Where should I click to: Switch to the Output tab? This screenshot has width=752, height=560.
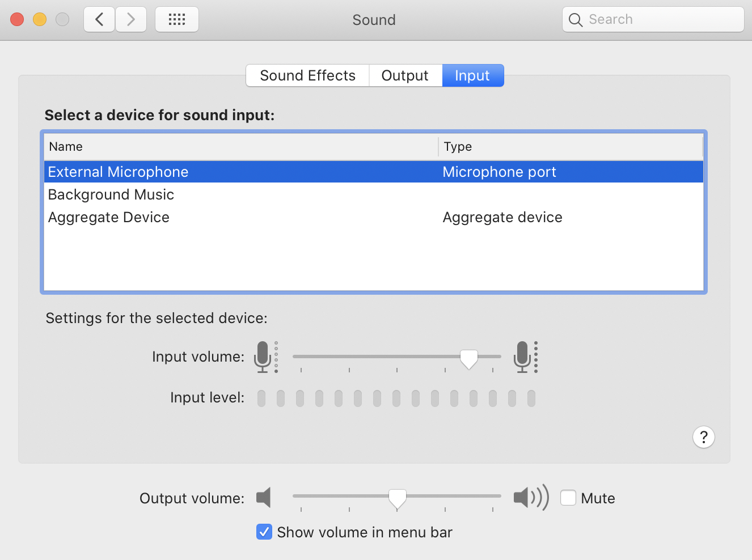[x=405, y=75]
